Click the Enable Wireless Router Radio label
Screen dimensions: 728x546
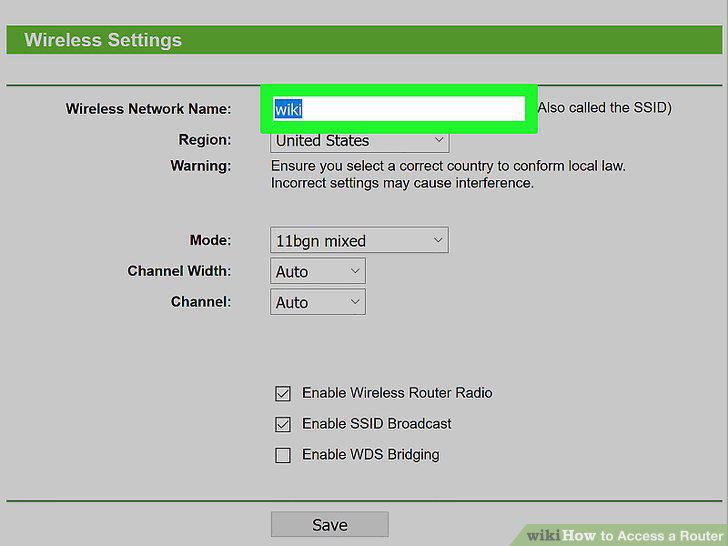[397, 393]
